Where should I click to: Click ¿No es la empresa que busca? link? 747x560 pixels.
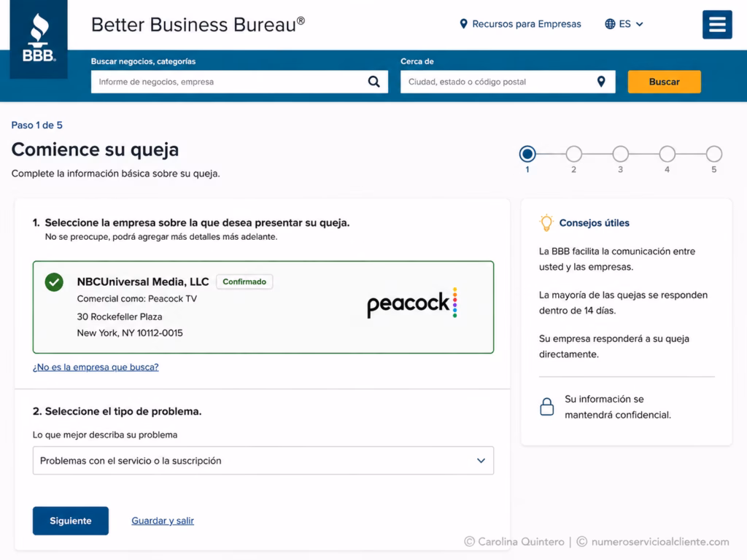point(96,367)
